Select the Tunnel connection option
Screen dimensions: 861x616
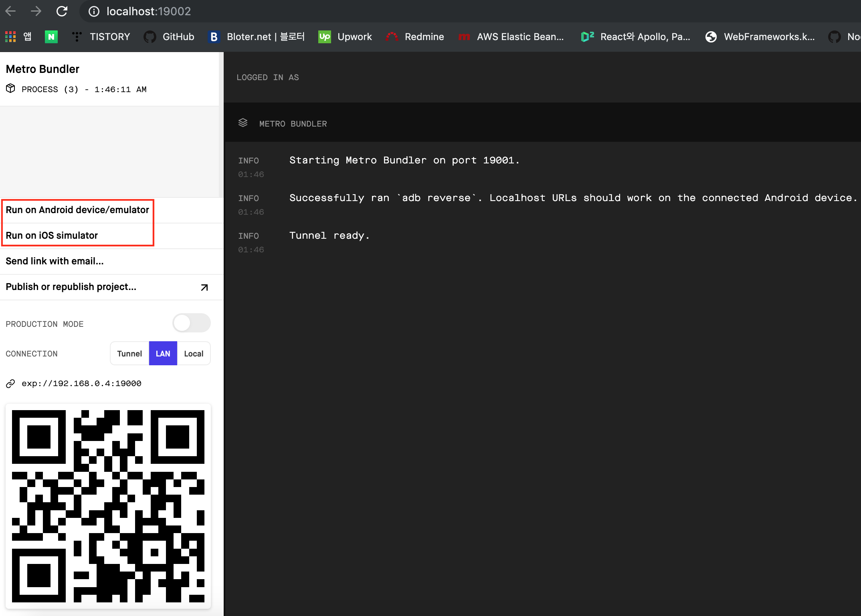(x=129, y=354)
